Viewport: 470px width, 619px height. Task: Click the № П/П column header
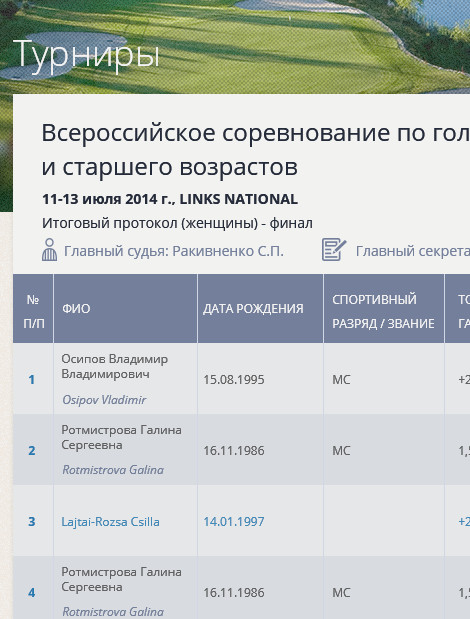[x=33, y=311]
